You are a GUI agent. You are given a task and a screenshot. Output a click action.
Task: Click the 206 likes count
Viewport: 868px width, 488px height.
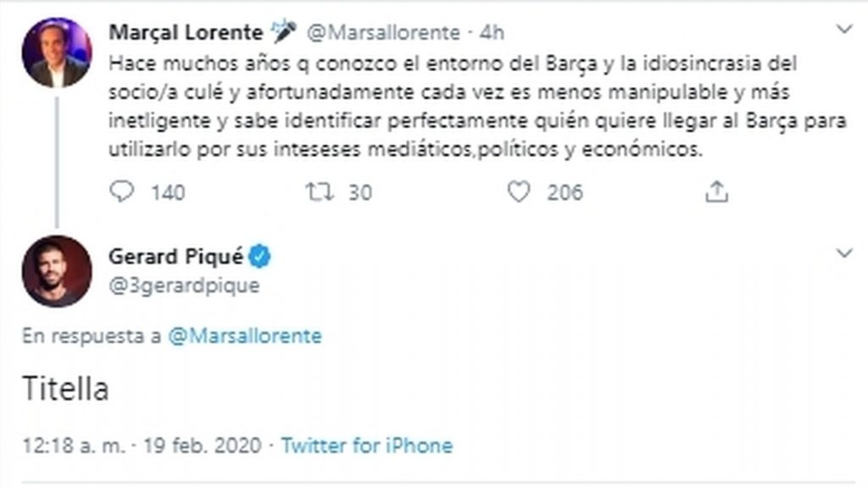[x=565, y=192]
